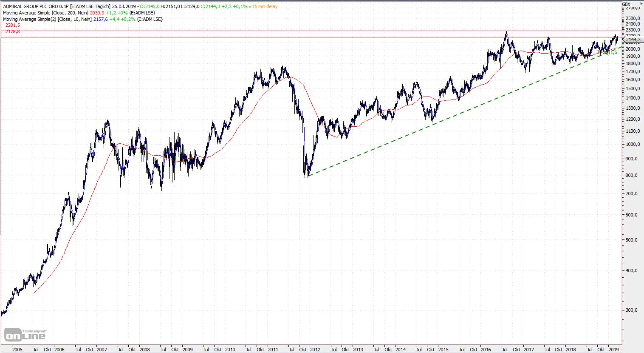Viewport: 644px width, 353px height.
Task: Click the red 2281,5 horizontal line label
Action: [x=12, y=26]
